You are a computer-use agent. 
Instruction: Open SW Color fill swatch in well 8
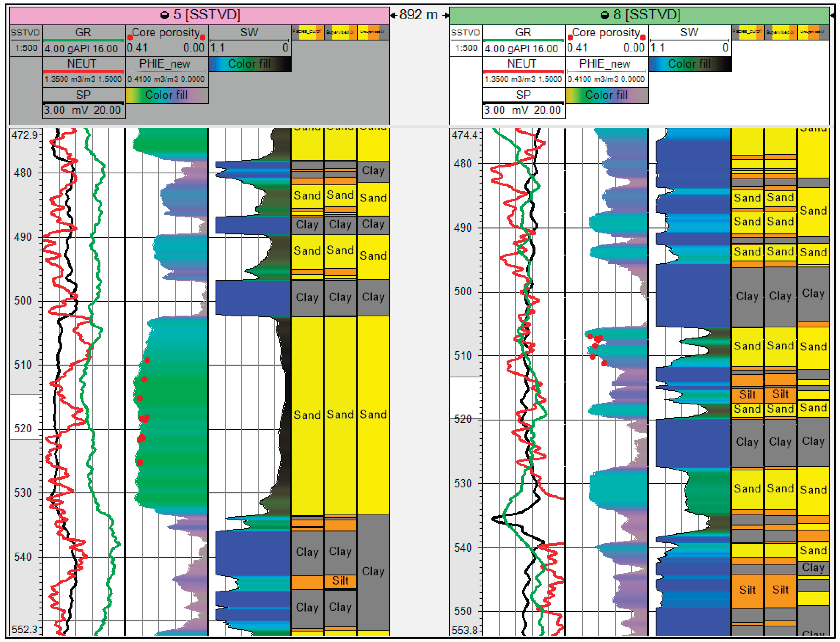click(690, 64)
